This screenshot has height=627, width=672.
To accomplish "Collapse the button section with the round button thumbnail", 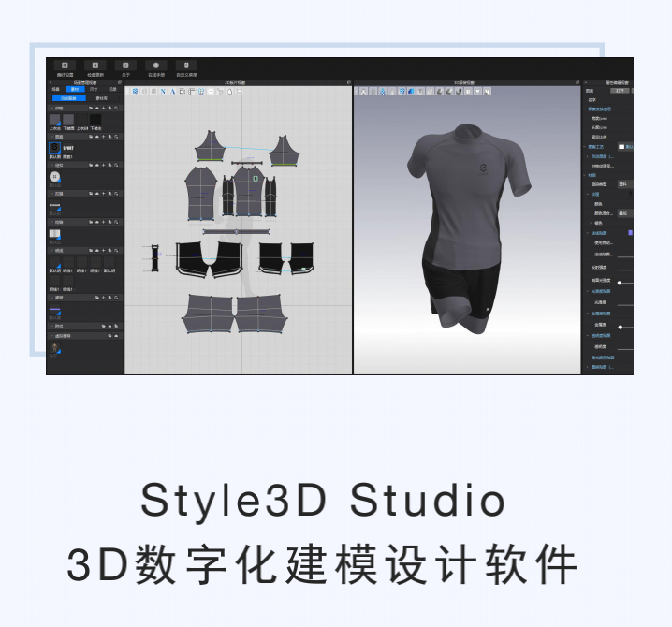I will 51,165.
